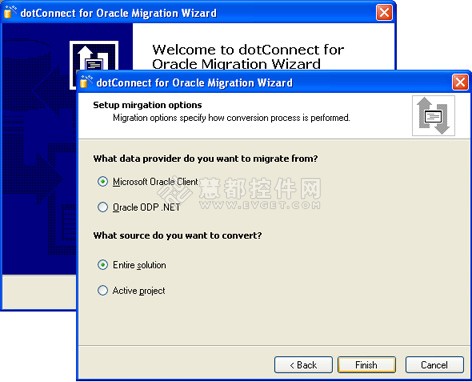Go back with the < Back button
This screenshot has width=472, height=382.
303,365
